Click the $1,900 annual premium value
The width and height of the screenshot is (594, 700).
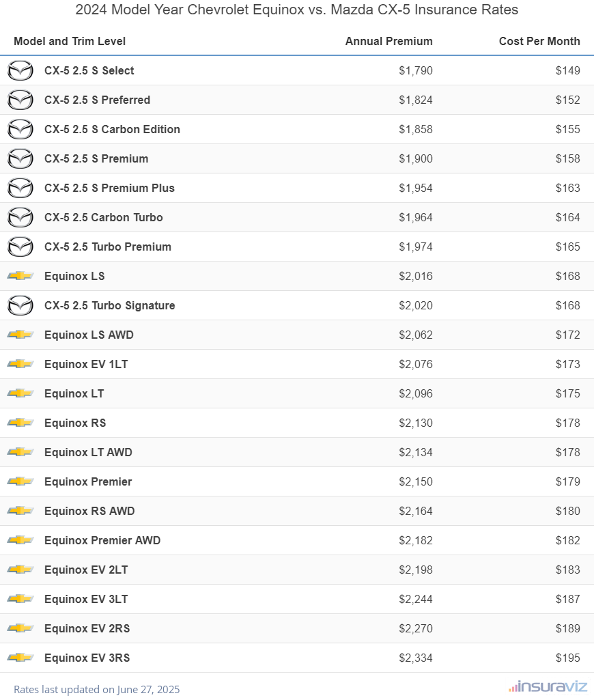pos(416,159)
